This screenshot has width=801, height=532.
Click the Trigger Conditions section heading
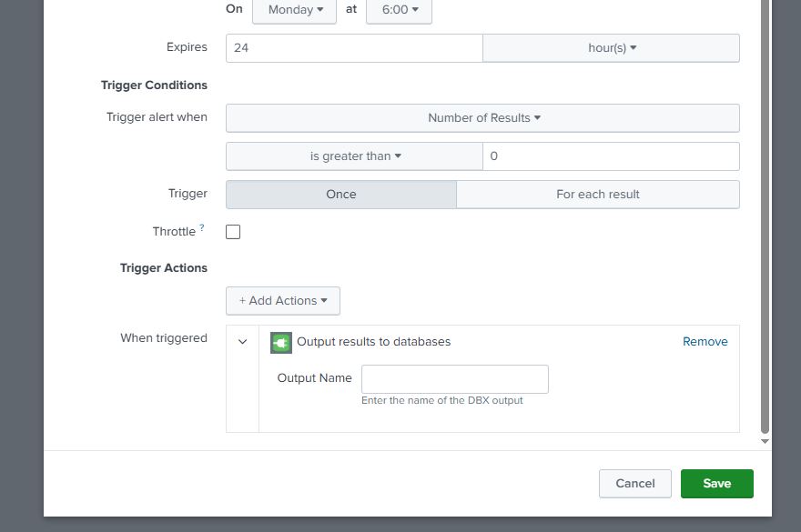154,85
